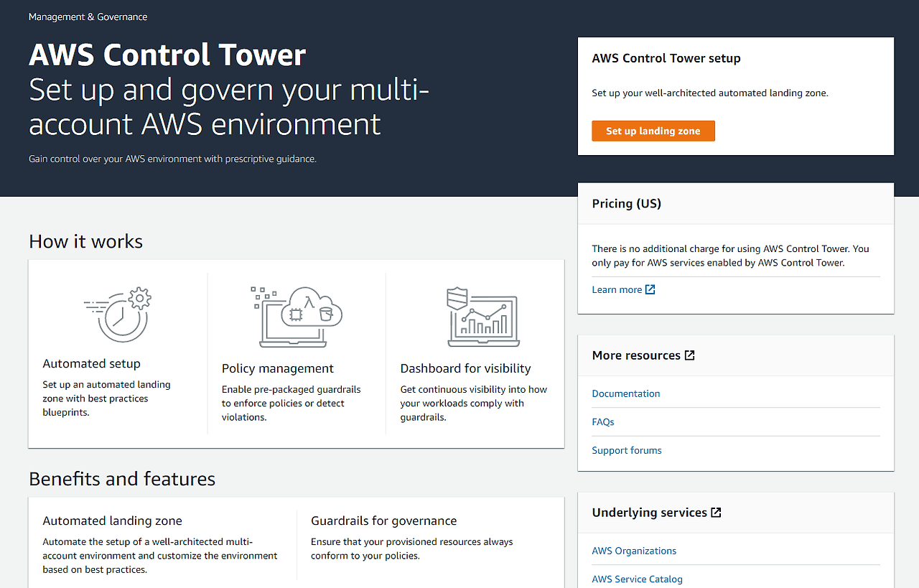Click the AWS Control Tower setup heading

click(x=666, y=59)
